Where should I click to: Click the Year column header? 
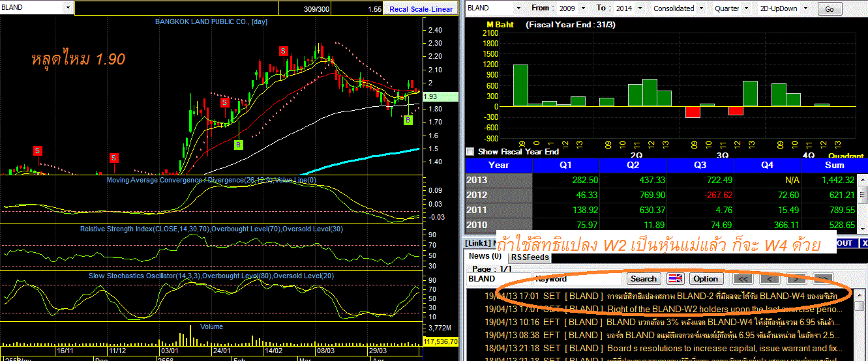498,165
